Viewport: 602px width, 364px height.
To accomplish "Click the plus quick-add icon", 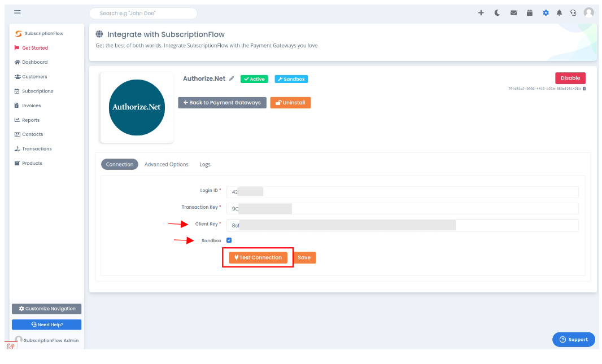I will [x=481, y=12].
